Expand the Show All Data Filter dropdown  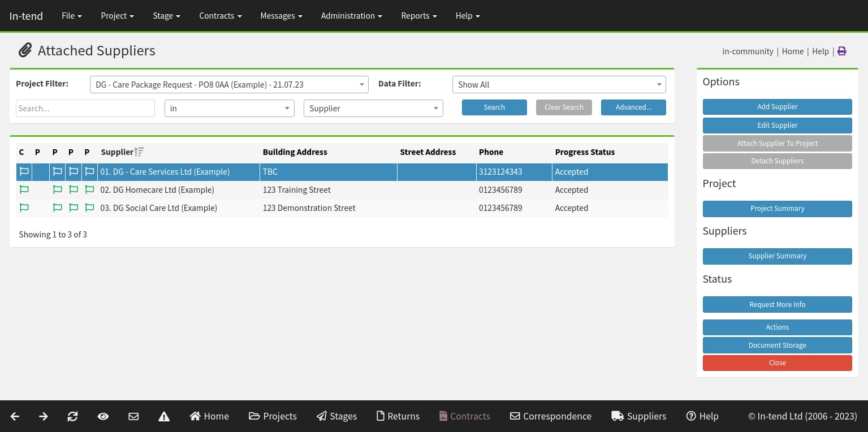pos(559,84)
